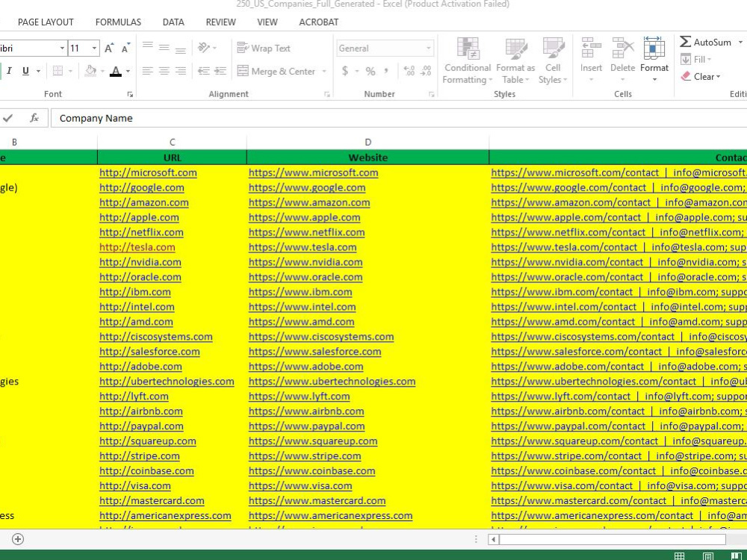Click the Borders icon

[x=58, y=71]
